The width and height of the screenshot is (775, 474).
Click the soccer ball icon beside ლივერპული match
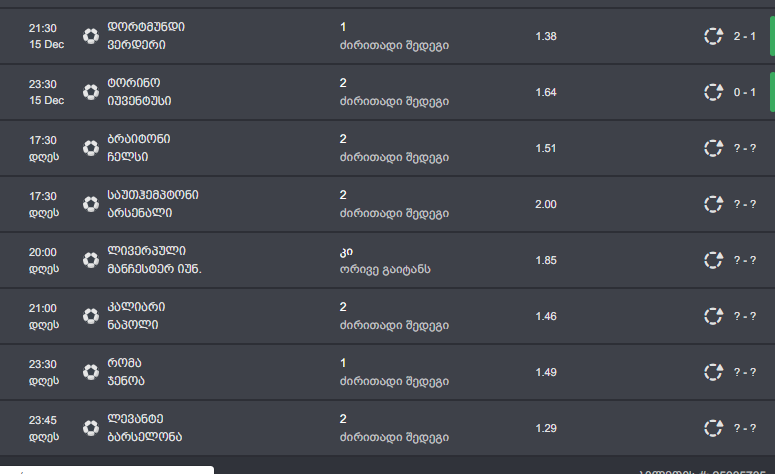tap(91, 260)
